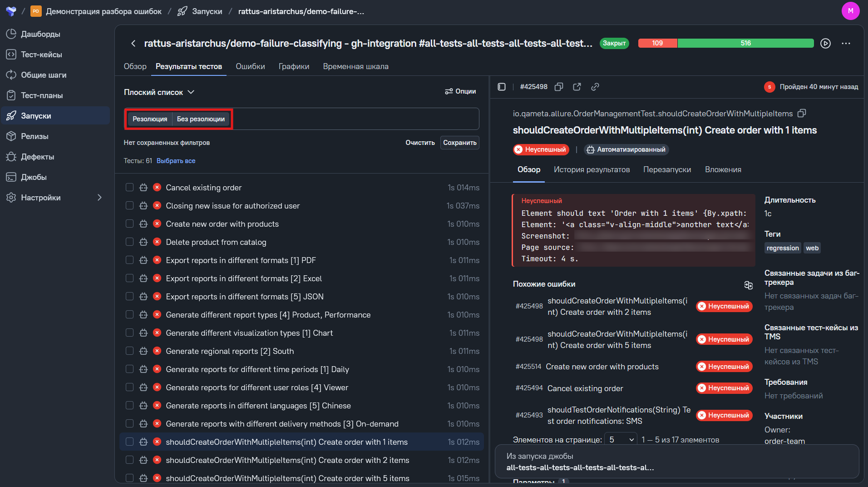Viewport: 868px width, 487px height.
Task: Open the three-dots launch menu
Action: pos(846,44)
